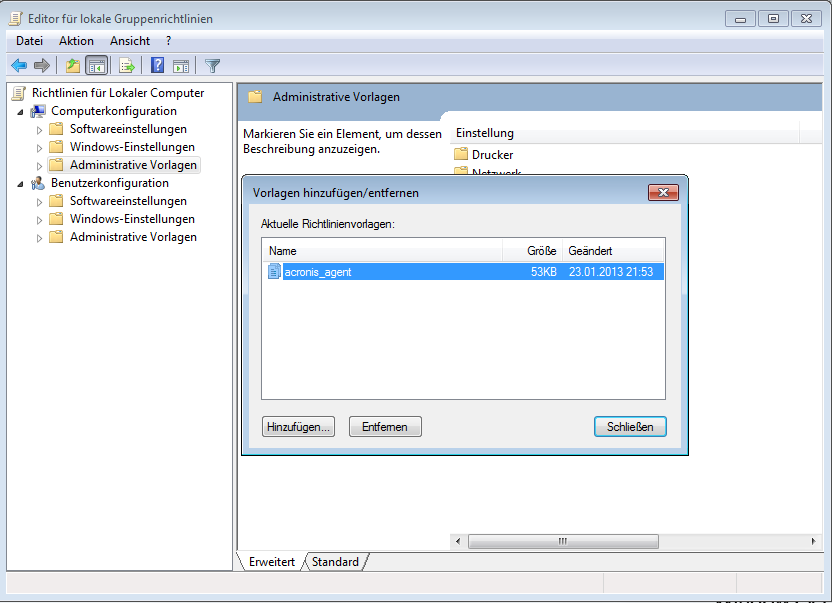Sort templates by the Größe column
832x603 pixels.
(x=532, y=251)
